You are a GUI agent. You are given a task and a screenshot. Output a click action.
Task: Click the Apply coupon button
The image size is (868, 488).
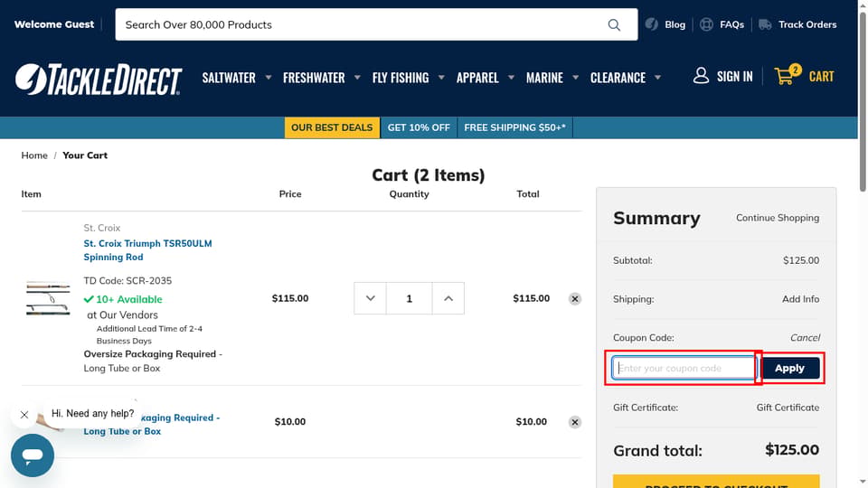click(x=789, y=368)
